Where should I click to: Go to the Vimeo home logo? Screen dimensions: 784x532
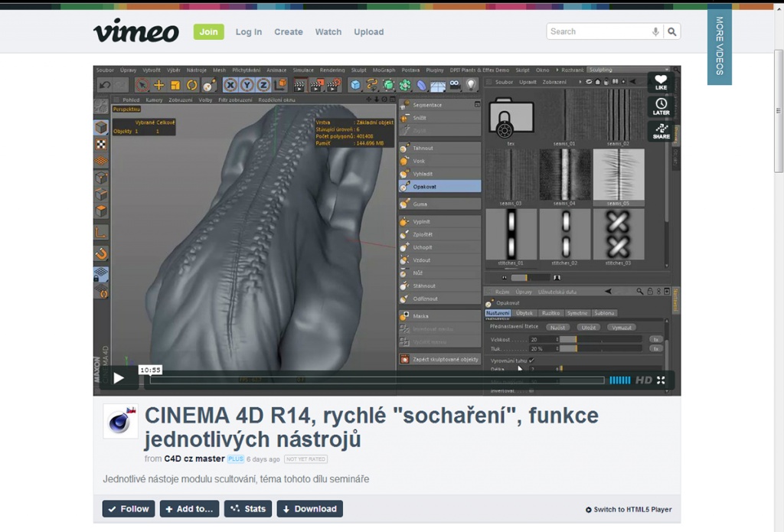coord(136,31)
